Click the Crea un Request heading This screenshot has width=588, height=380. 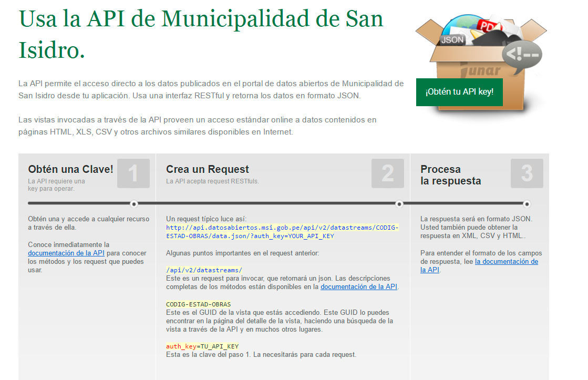(x=208, y=169)
